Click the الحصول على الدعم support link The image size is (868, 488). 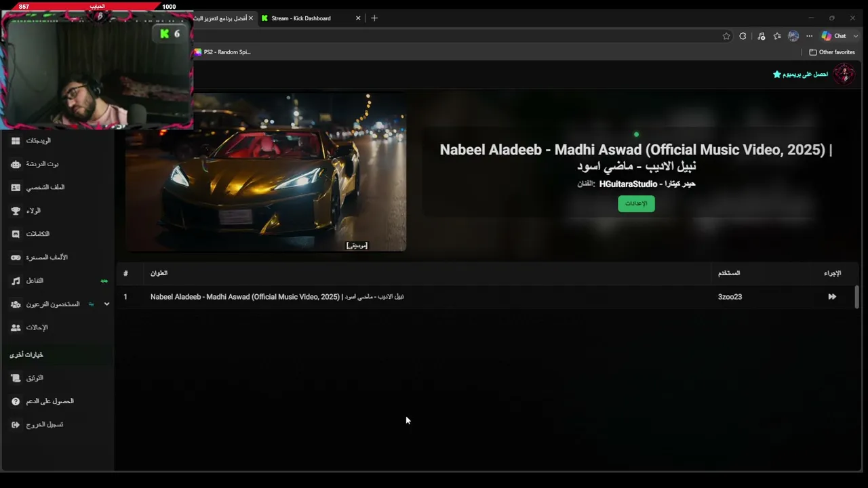[x=50, y=401]
